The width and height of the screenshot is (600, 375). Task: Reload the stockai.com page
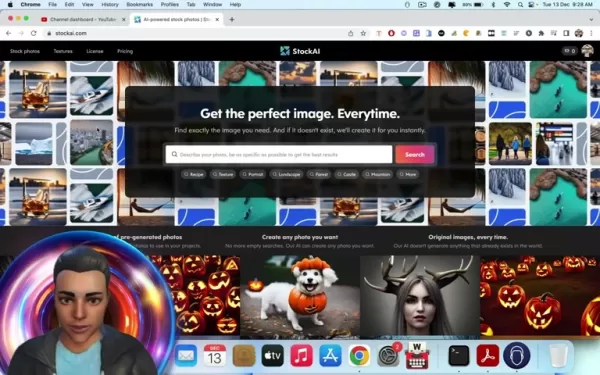tap(34, 33)
